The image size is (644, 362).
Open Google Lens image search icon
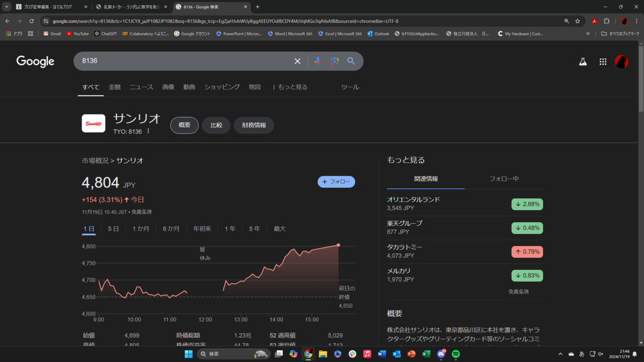tap(334, 61)
